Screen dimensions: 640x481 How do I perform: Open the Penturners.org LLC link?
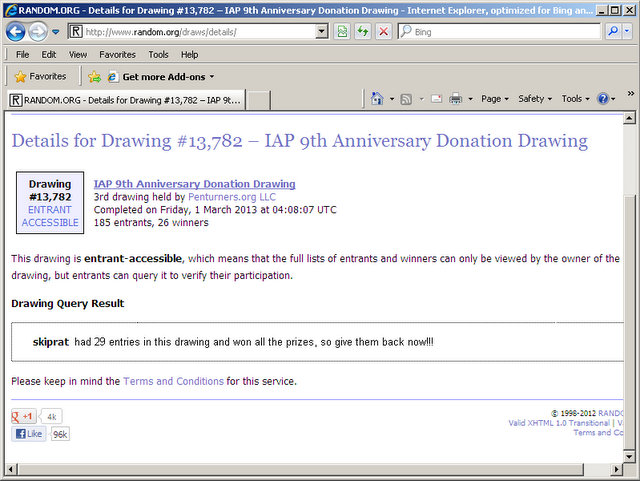(232, 197)
